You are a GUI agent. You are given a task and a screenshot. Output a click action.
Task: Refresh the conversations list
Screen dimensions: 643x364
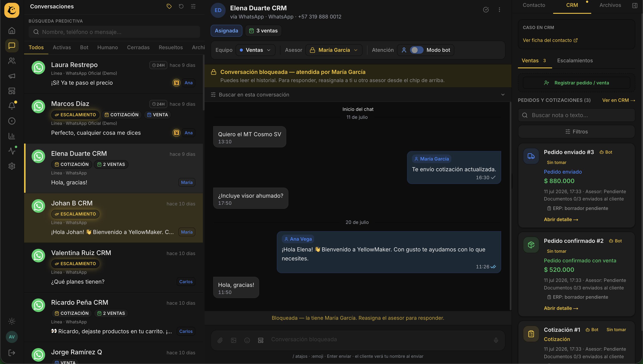pos(181,6)
